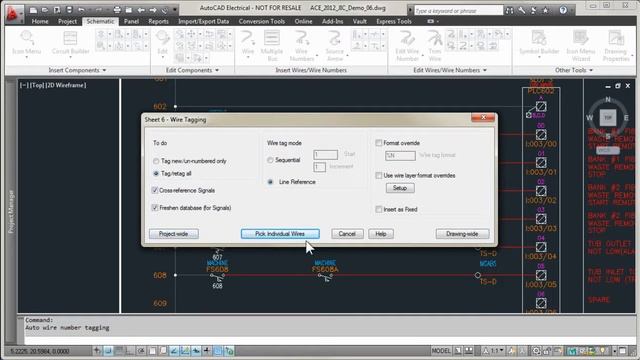Expand Edit Wires/Wire Numbers panel
The image size is (640, 360).
coord(450,70)
